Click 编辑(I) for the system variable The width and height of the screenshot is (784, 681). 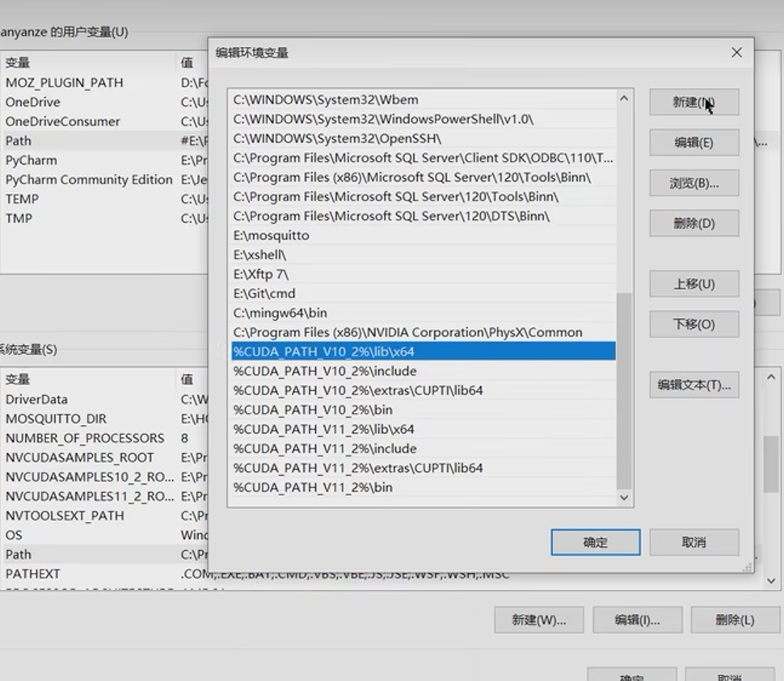pyautogui.click(x=637, y=620)
